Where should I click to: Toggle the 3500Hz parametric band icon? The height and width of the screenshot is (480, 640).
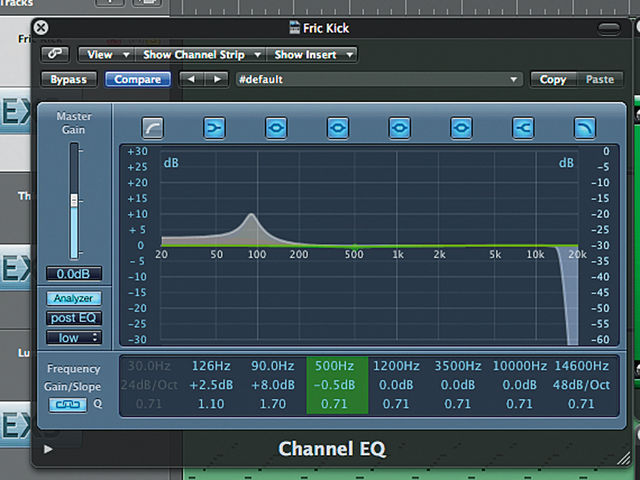point(461,128)
